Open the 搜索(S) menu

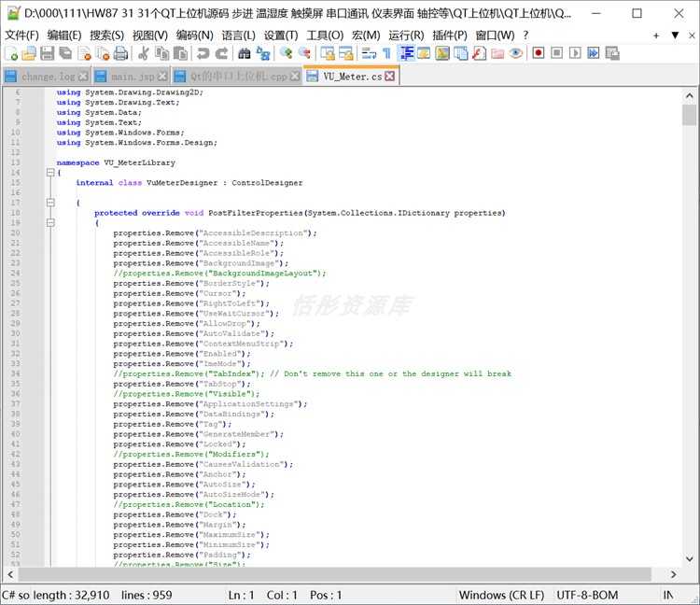[x=106, y=35]
